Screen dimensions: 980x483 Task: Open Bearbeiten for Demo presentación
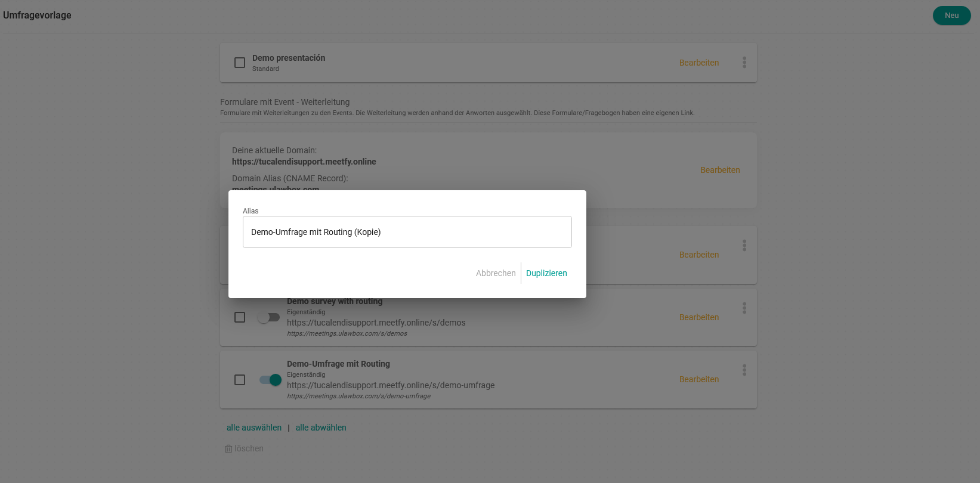[699, 63]
